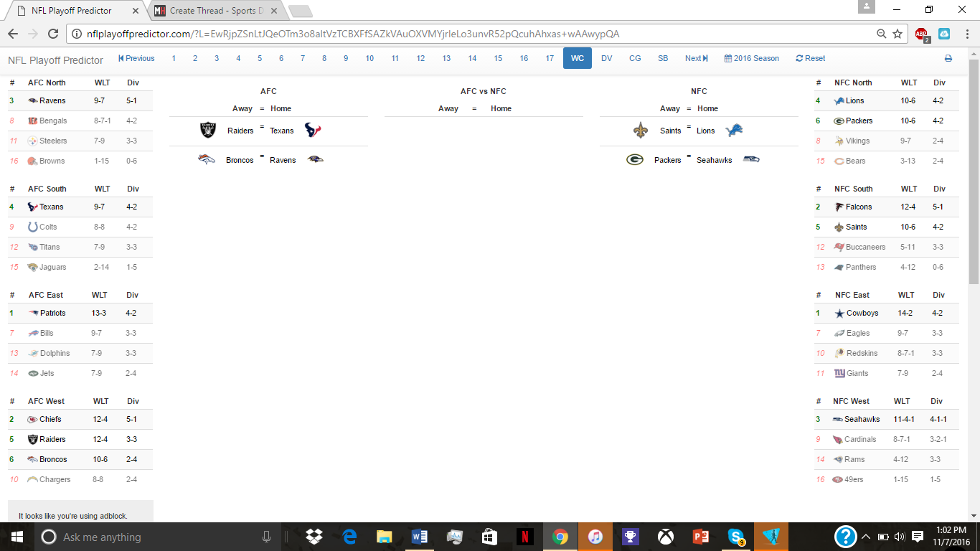980x551 pixels.
Task: Open the Adblock Plus extension icon
Action: coord(921,34)
